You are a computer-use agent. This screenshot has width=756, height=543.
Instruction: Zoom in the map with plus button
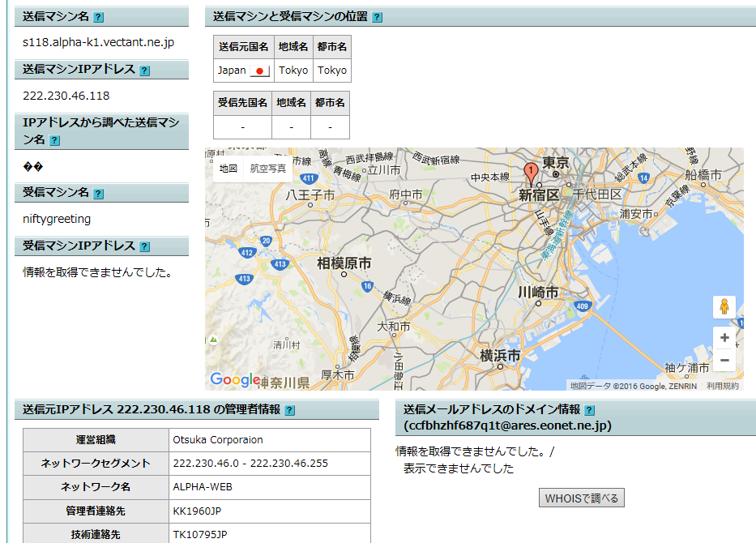[724, 338]
